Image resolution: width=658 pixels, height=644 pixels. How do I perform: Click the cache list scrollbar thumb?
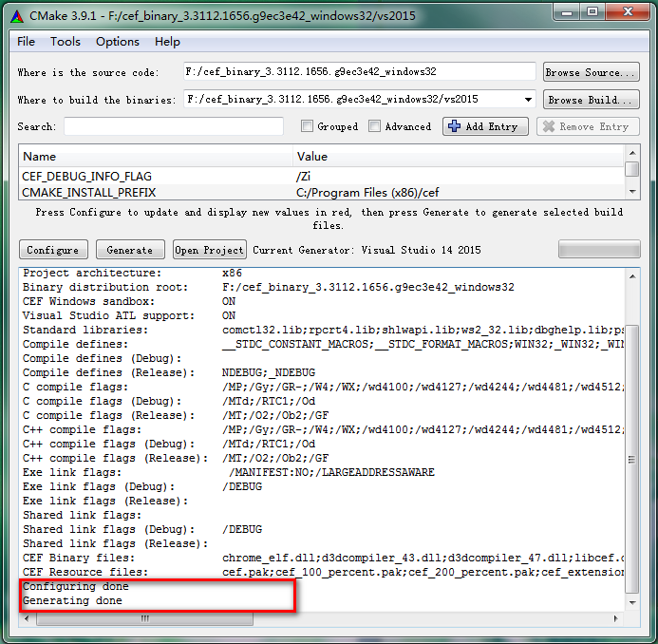pos(632,169)
